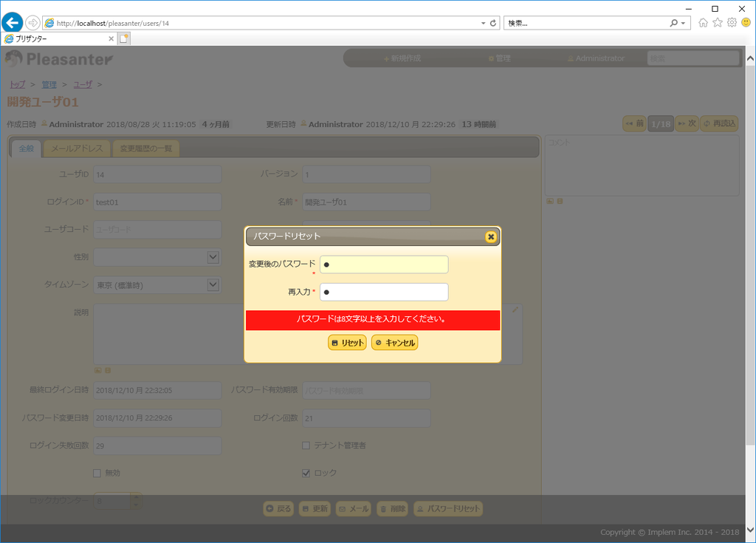Viewport: 756px width, 543px height.
Task: Confirm with the リセット button in the dialog
Action: (347, 343)
